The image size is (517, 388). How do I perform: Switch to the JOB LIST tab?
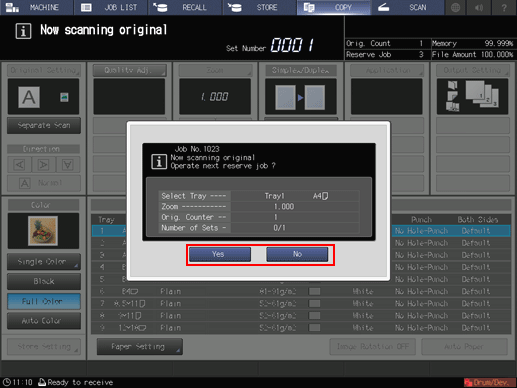tap(111, 7)
